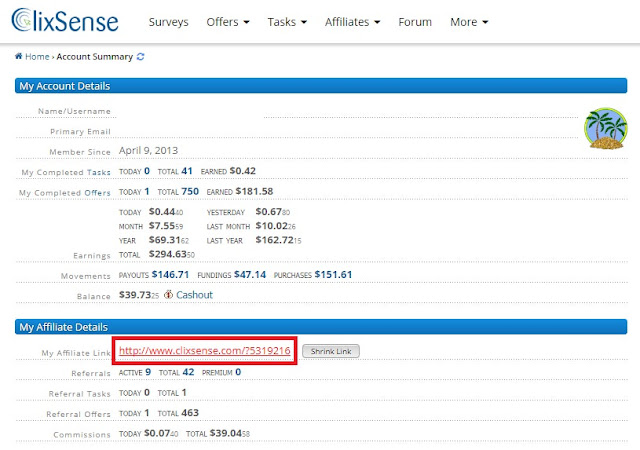Open the Surveys page
Viewport: 640px width, 450px height.
coord(169,22)
